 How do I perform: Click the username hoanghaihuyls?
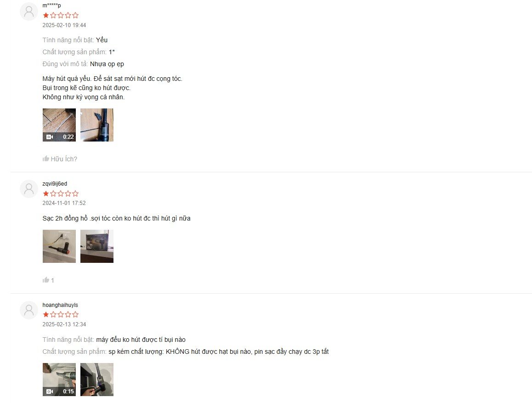pyautogui.click(x=60, y=305)
